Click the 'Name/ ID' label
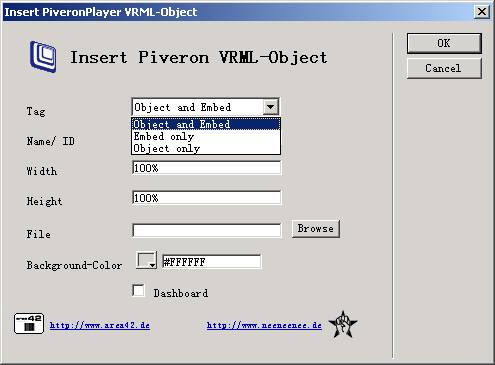 coord(50,141)
